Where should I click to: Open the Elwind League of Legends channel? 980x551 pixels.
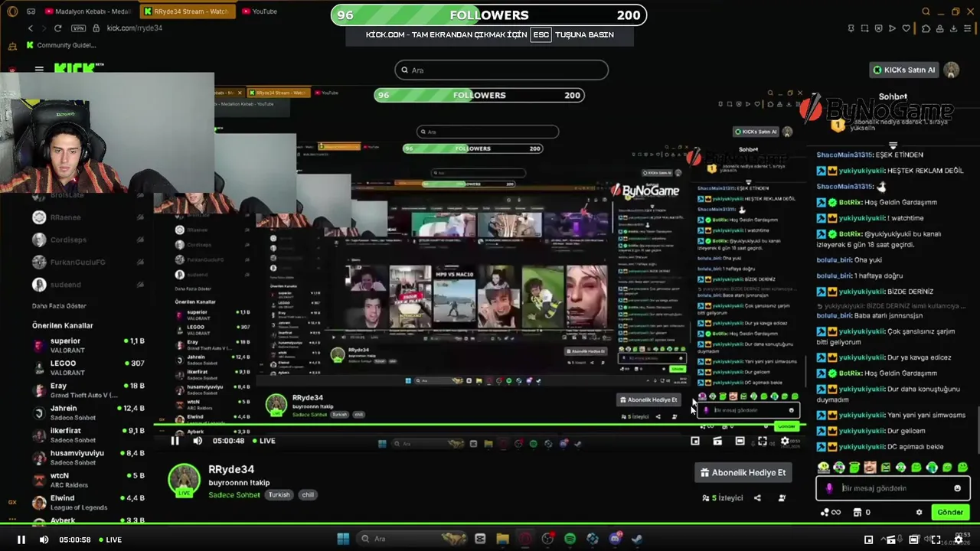(88, 502)
